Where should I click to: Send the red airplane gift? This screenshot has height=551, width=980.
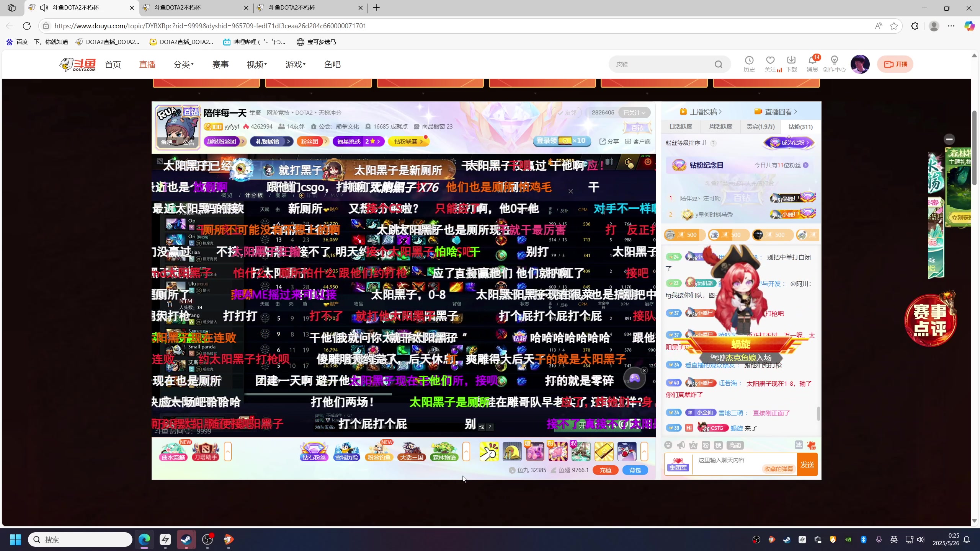627,452
